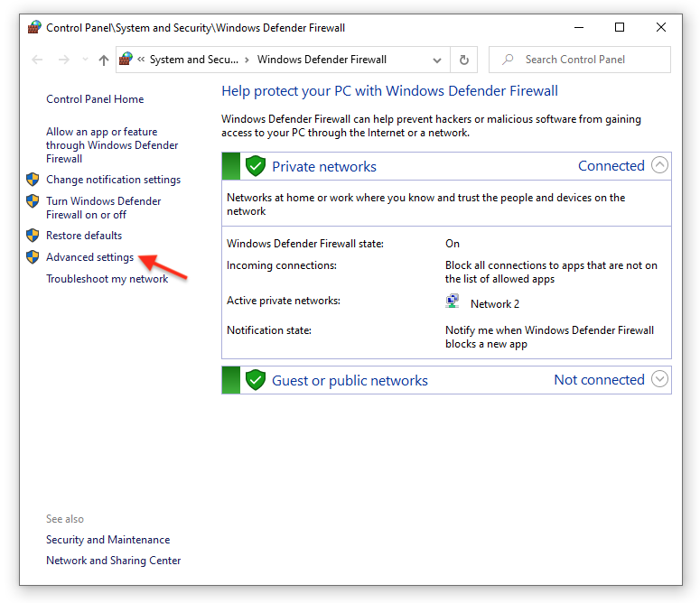Click the green check shield for Private networks
The width and height of the screenshot is (700, 603).
pyautogui.click(x=256, y=166)
